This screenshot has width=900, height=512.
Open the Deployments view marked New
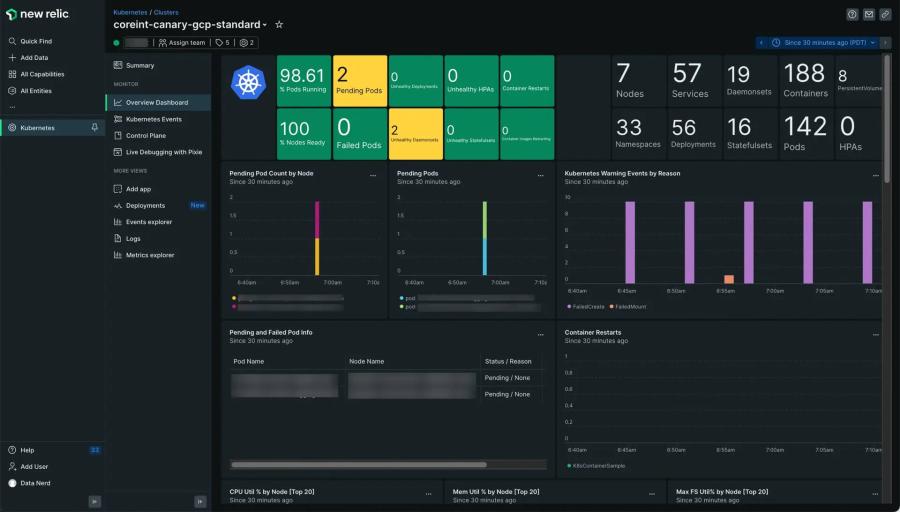(158, 205)
